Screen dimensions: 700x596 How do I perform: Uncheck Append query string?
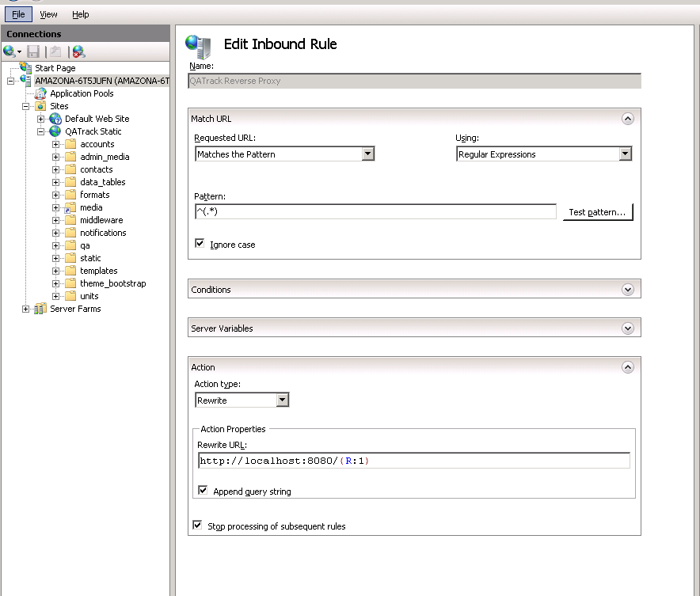(204, 490)
